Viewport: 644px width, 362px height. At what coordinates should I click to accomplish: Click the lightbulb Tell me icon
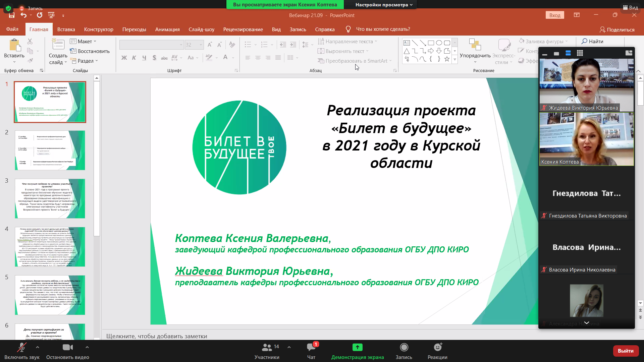(x=348, y=29)
